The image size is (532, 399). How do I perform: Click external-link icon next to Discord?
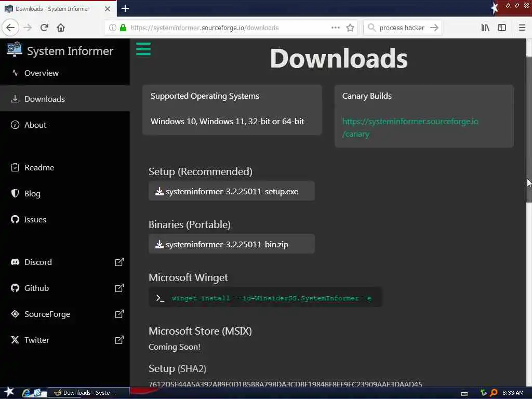119,262
